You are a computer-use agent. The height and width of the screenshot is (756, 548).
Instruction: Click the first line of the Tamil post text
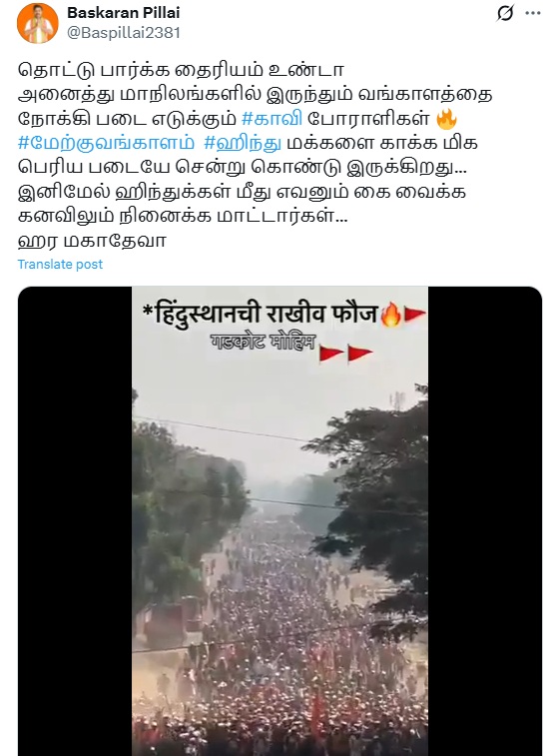pos(181,70)
